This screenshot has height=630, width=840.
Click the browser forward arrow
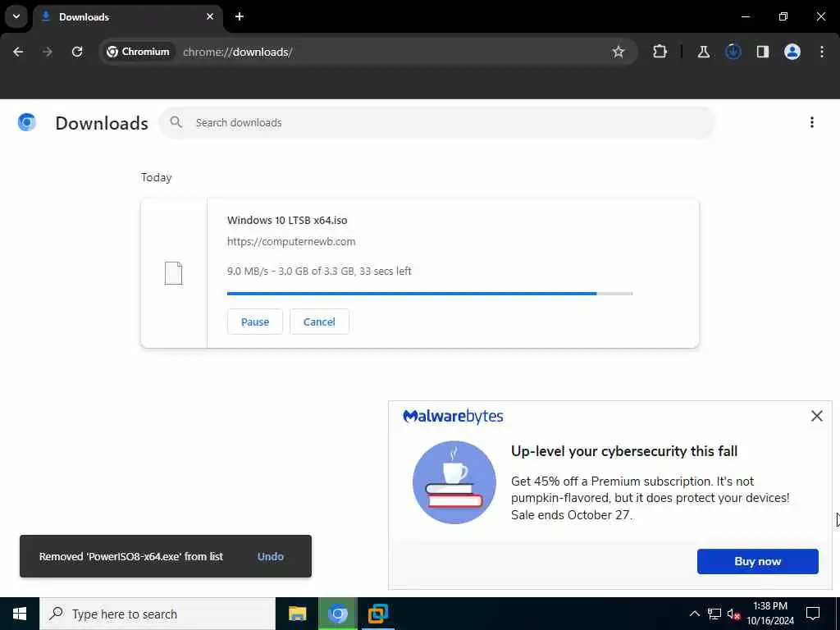pos(47,52)
